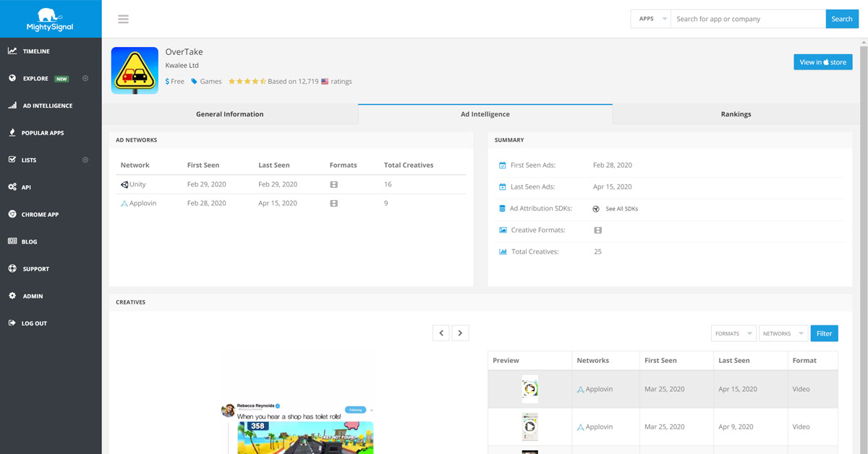Click the Total Creatives chart icon

503,252
